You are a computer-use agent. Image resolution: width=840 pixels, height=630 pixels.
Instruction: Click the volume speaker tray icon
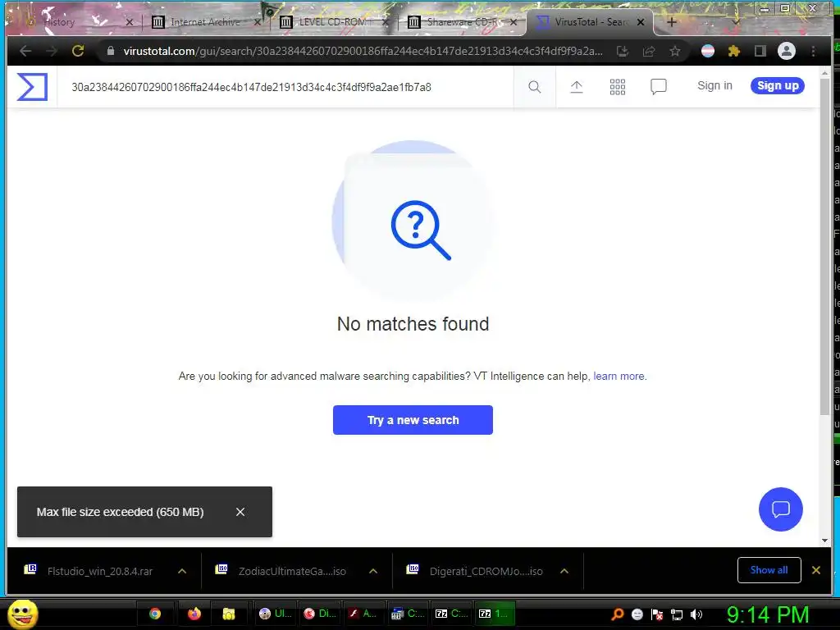(696, 614)
